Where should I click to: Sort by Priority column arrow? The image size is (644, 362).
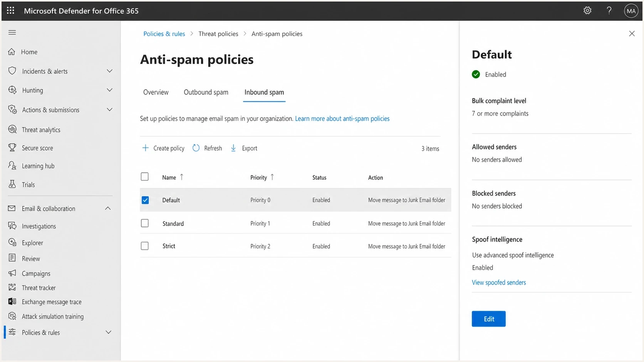272,177
